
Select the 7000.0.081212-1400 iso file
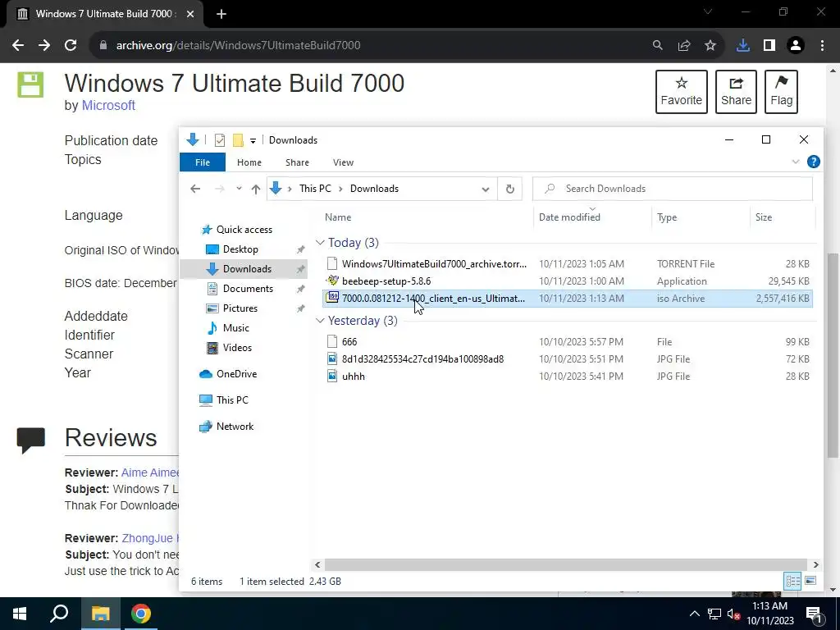568,299
